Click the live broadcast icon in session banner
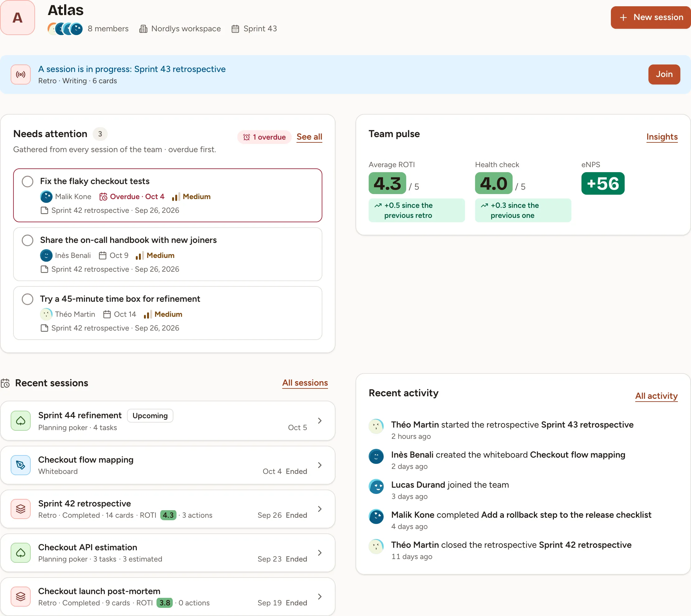The height and width of the screenshot is (616, 691). pyautogui.click(x=21, y=74)
